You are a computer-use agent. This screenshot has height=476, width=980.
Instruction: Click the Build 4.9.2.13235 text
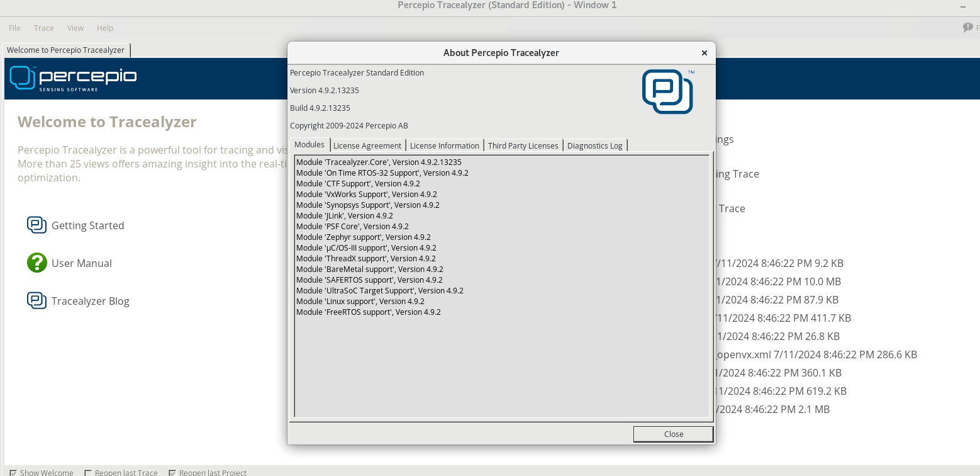pyautogui.click(x=320, y=108)
